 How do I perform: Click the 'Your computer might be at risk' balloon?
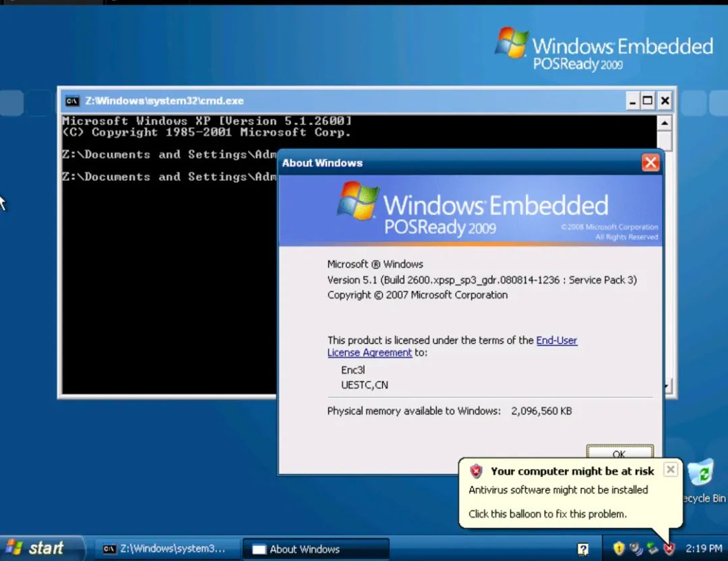[571, 493]
